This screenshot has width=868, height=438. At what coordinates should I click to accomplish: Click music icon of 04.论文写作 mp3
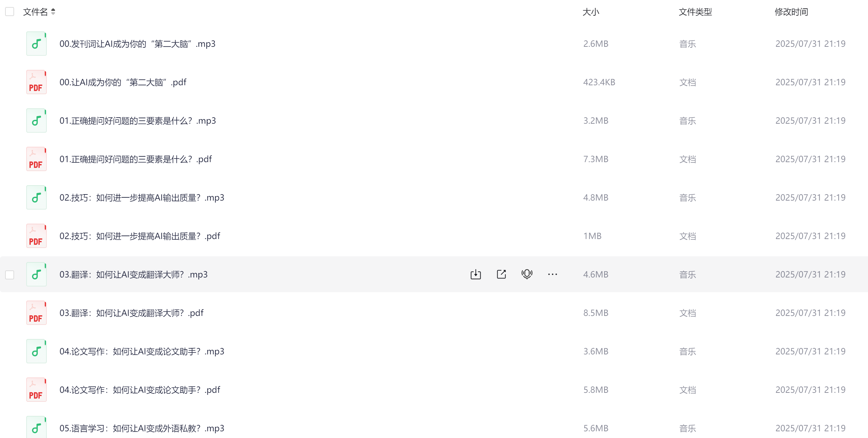click(x=37, y=351)
